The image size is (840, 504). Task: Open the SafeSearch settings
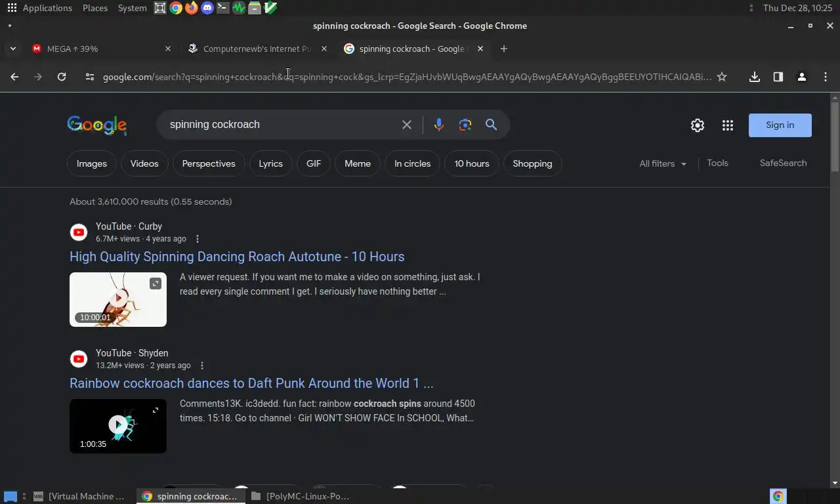(783, 163)
